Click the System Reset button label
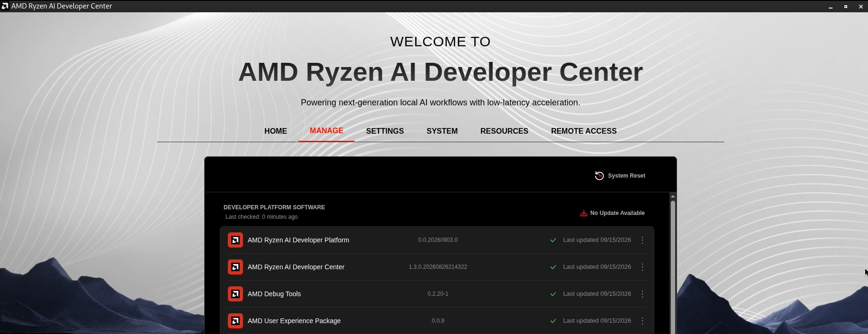 [x=626, y=176]
